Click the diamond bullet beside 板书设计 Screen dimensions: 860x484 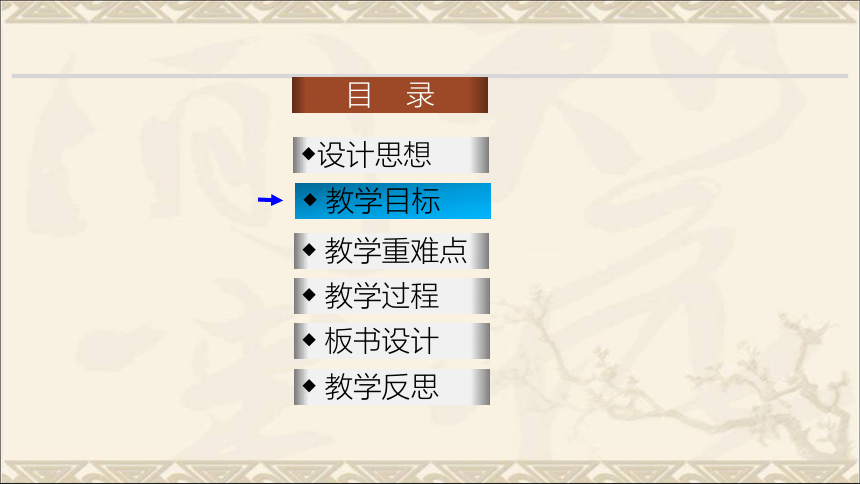(309, 340)
